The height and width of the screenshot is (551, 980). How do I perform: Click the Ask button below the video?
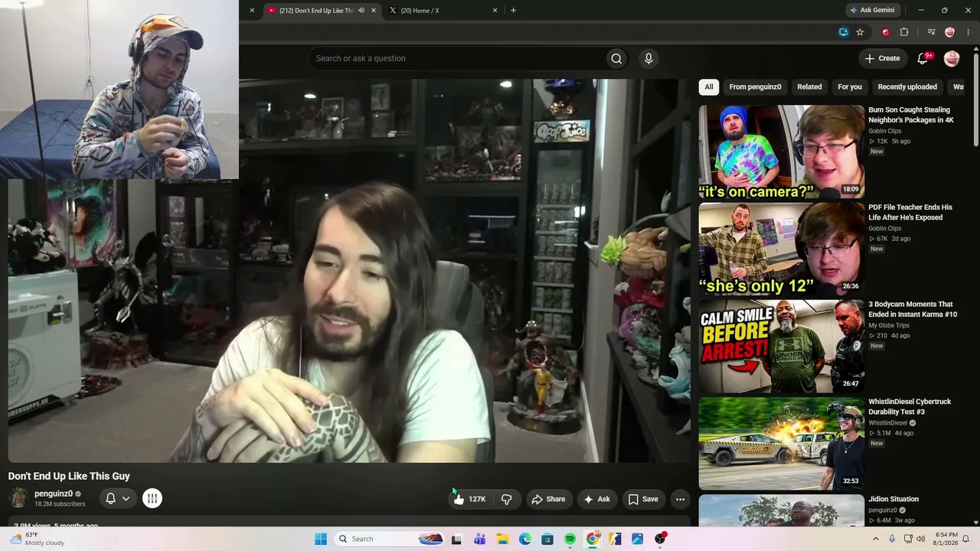coord(596,499)
